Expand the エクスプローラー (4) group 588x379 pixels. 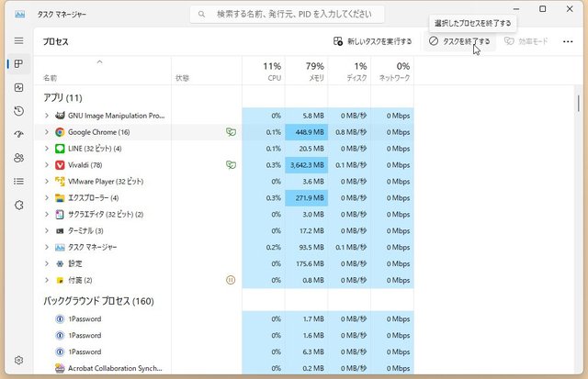coord(47,197)
